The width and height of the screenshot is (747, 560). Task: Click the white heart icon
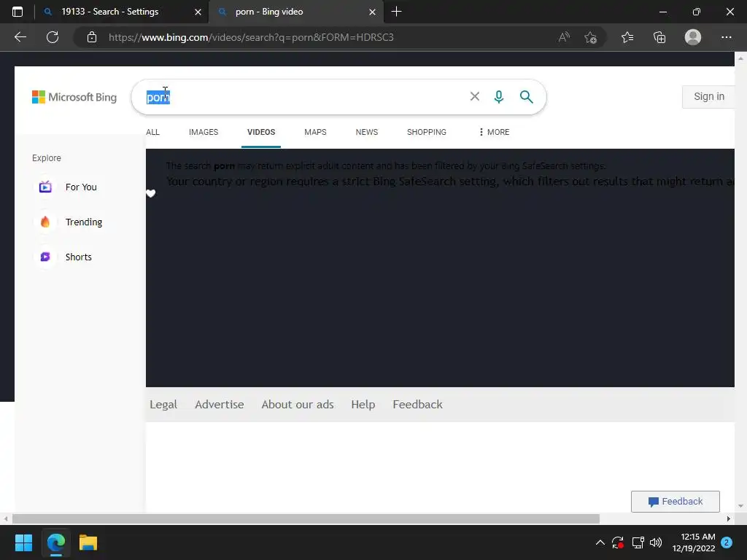click(x=150, y=193)
